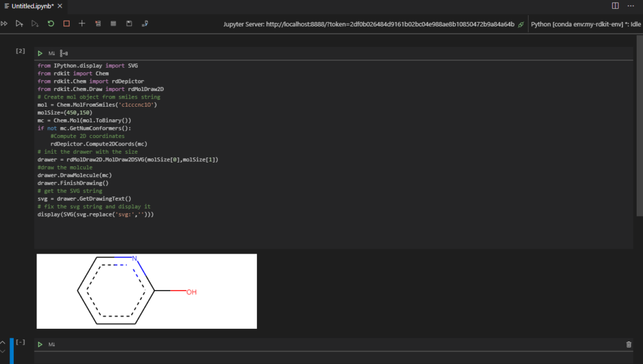Click the 'from rdkit import Chem' line
The width and height of the screenshot is (643, 364).
(x=73, y=73)
